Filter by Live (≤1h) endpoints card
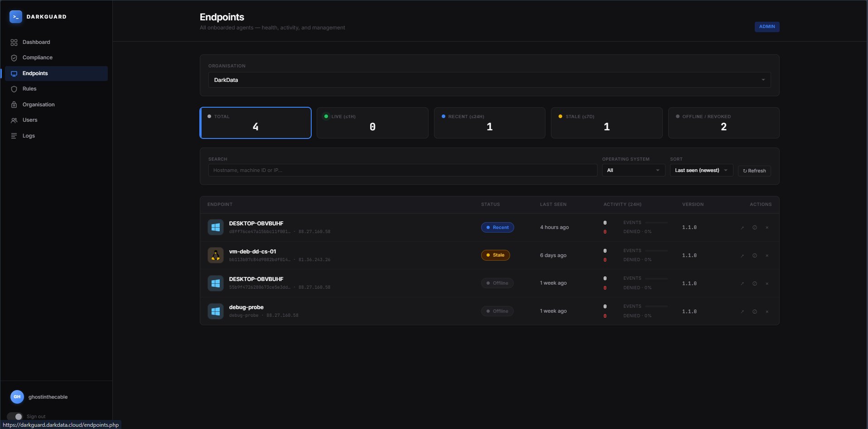 tap(372, 123)
